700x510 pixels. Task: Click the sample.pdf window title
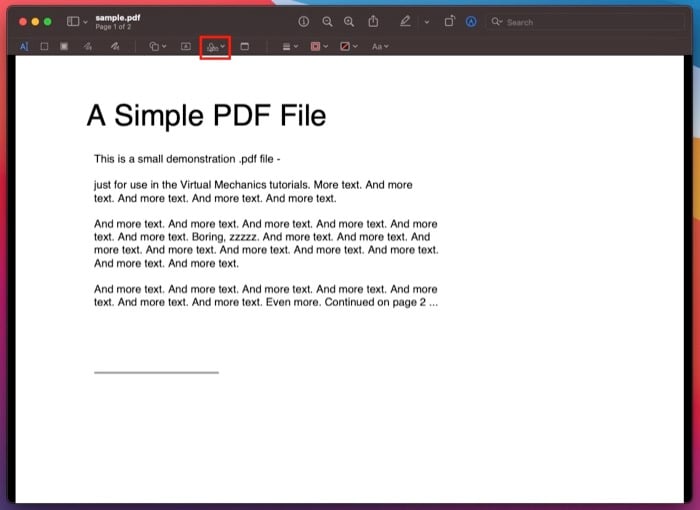(118, 18)
